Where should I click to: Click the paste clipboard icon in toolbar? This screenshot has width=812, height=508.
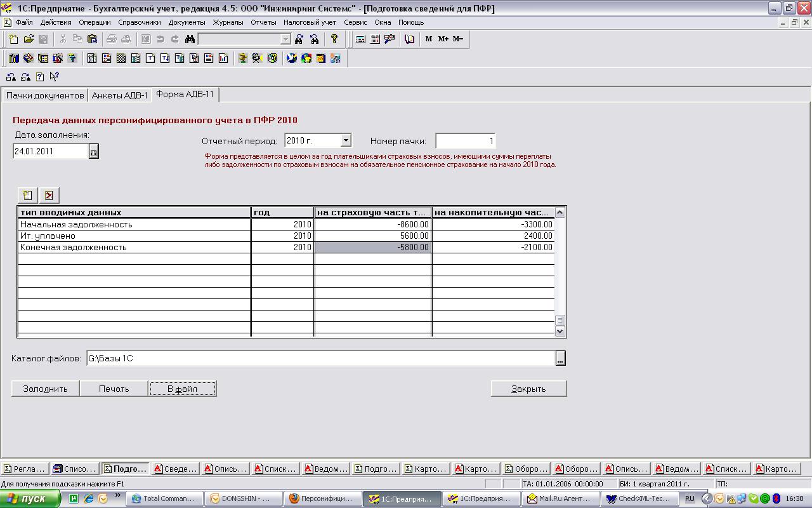point(92,39)
